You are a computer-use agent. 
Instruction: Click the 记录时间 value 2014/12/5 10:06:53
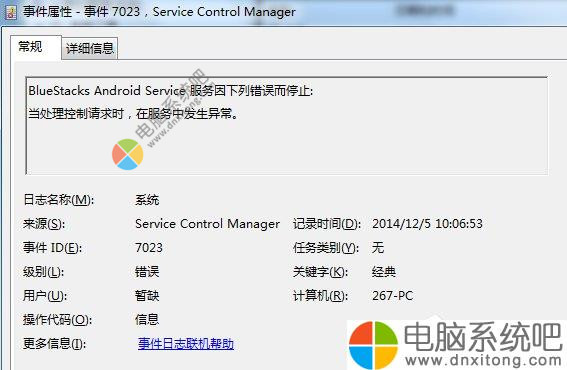(427, 224)
